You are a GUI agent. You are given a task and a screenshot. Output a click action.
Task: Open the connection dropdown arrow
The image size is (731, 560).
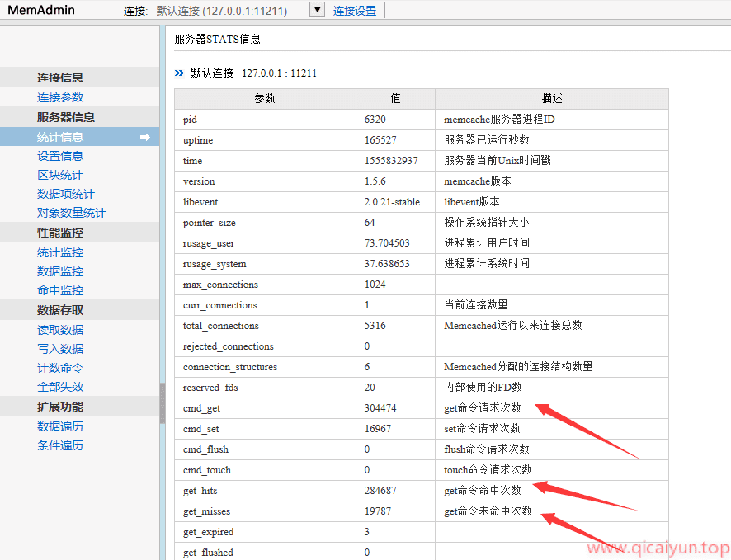click(318, 10)
